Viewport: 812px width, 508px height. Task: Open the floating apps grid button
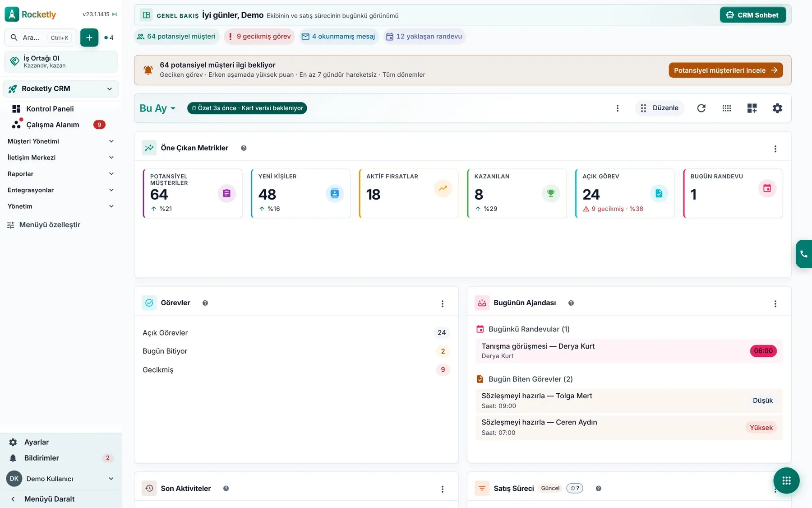(786, 480)
